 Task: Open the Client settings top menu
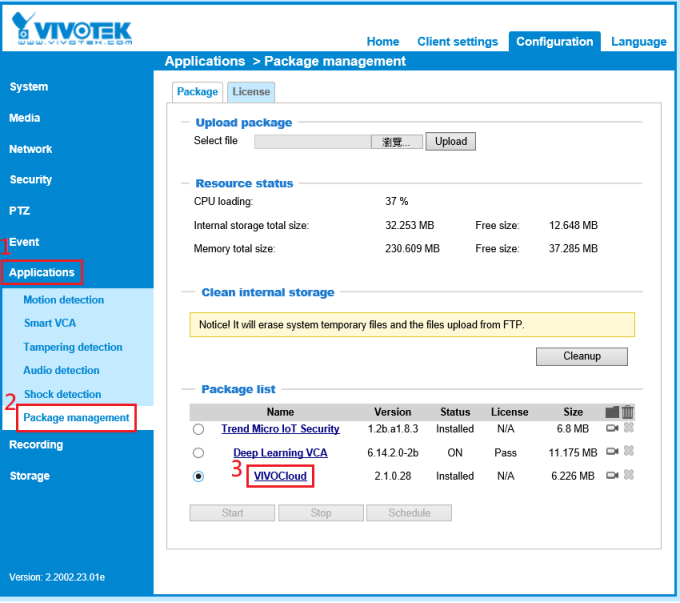click(457, 42)
